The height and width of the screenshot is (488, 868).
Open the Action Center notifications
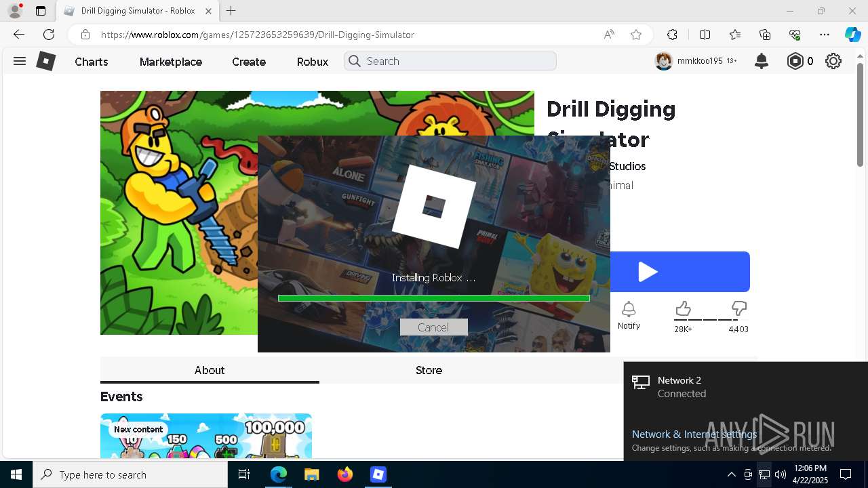click(846, 474)
